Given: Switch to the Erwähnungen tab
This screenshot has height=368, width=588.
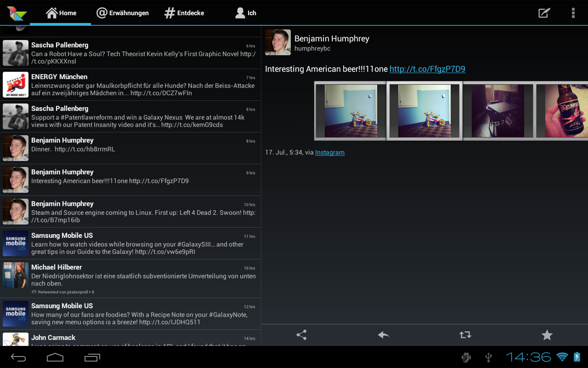Looking at the screenshot, I should (122, 13).
